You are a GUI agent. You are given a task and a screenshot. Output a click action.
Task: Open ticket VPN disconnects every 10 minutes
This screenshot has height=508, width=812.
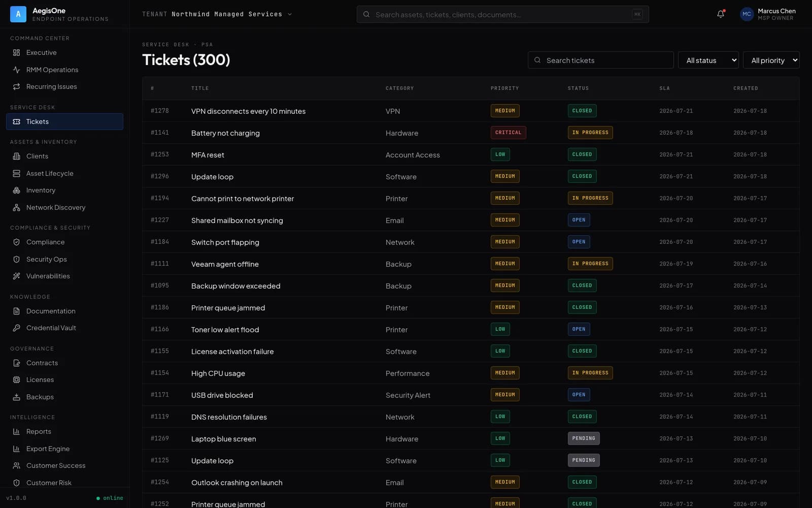[248, 111]
